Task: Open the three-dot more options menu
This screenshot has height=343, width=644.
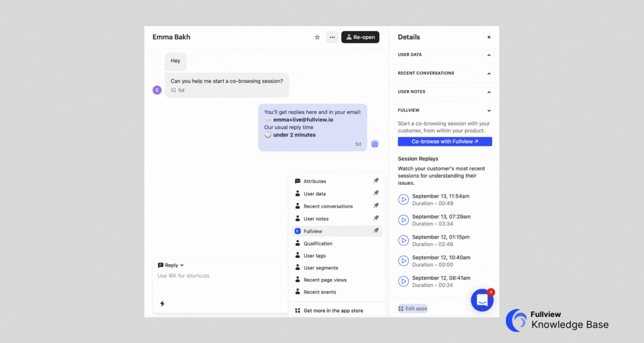Action: [332, 37]
